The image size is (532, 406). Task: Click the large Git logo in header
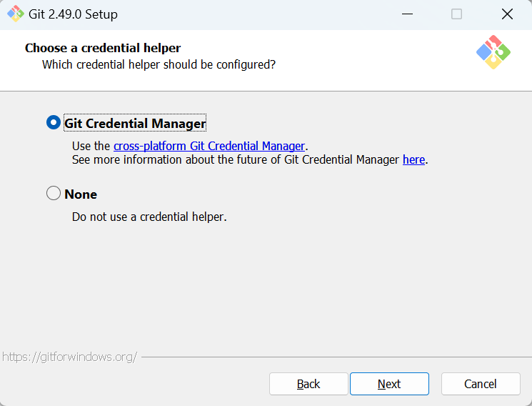[493, 52]
